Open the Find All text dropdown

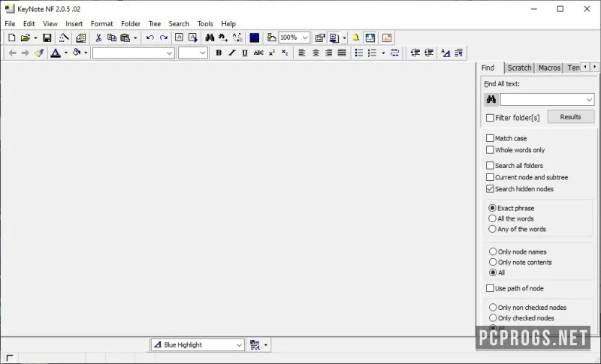589,100
